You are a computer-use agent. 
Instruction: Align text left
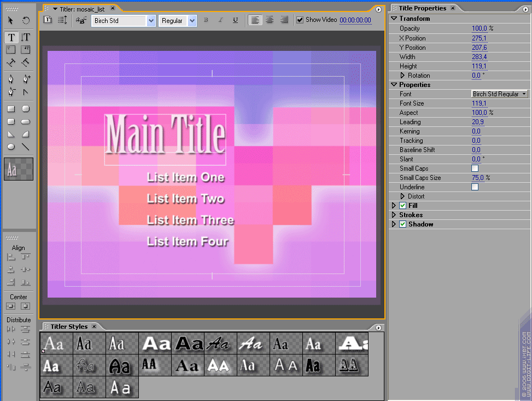pyautogui.click(x=255, y=20)
